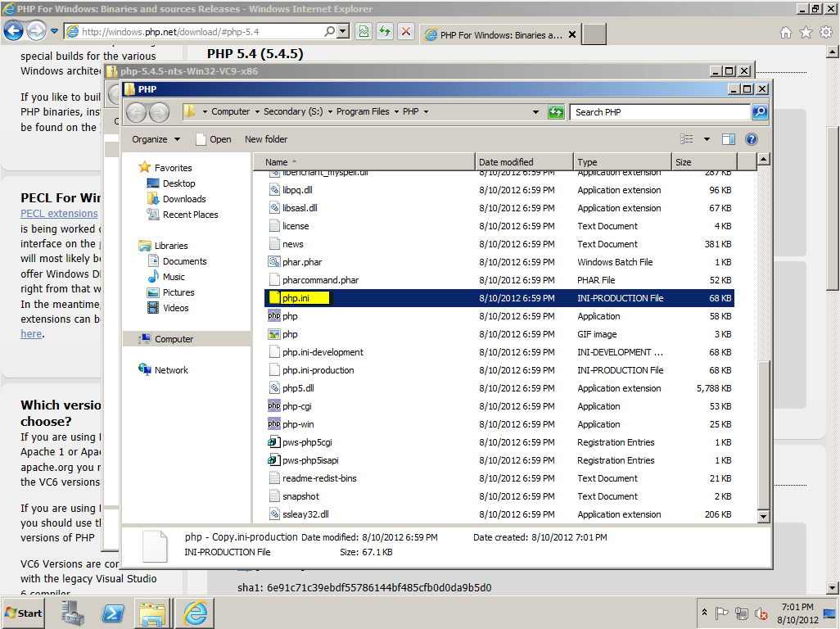The height and width of the screenshot is (629, 840).
Task: Click the search magnifier in IE address bar
Action: coord(329,32)
